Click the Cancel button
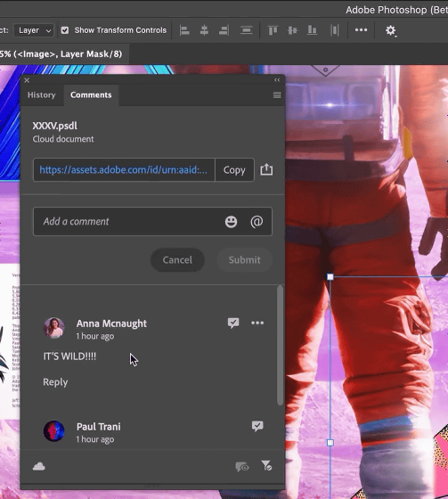 click(177, 259)
